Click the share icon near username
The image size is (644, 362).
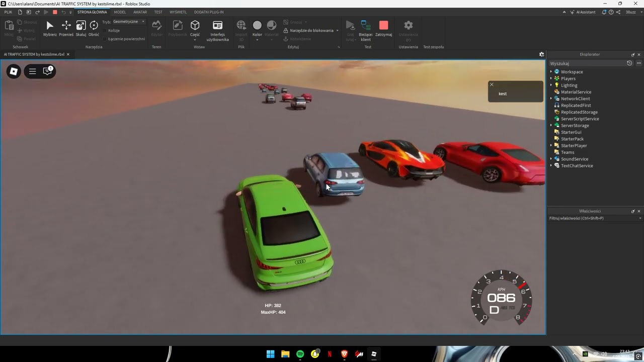coord(617,12)
